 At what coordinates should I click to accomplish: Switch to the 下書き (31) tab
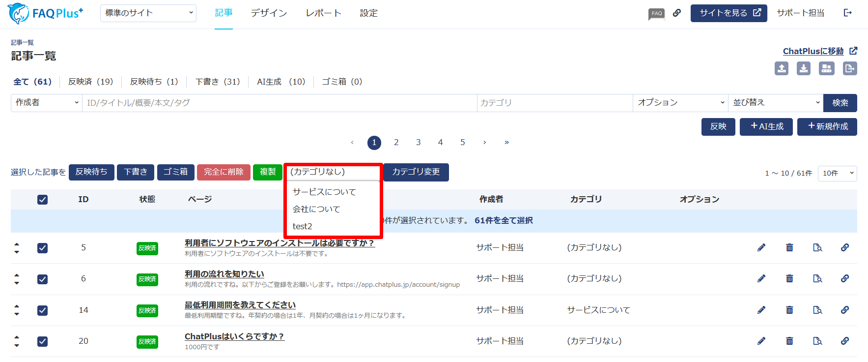point(218,82)
